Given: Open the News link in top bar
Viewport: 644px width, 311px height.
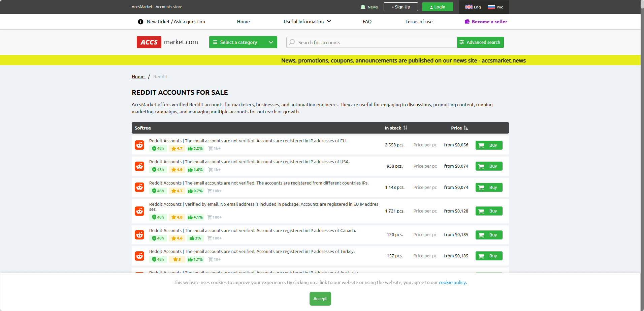Looking at the screenshot, I should click(x=373, y=7).
